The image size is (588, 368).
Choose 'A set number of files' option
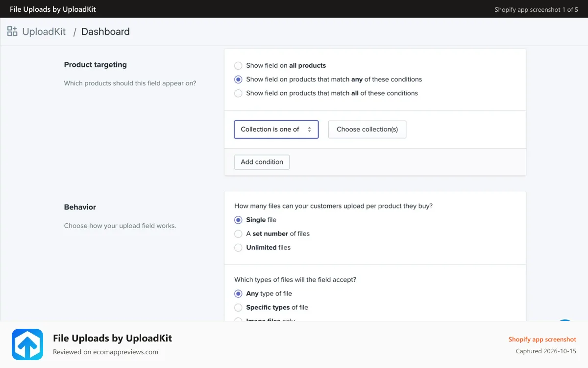pyautogui.click(x=238, y=234)
